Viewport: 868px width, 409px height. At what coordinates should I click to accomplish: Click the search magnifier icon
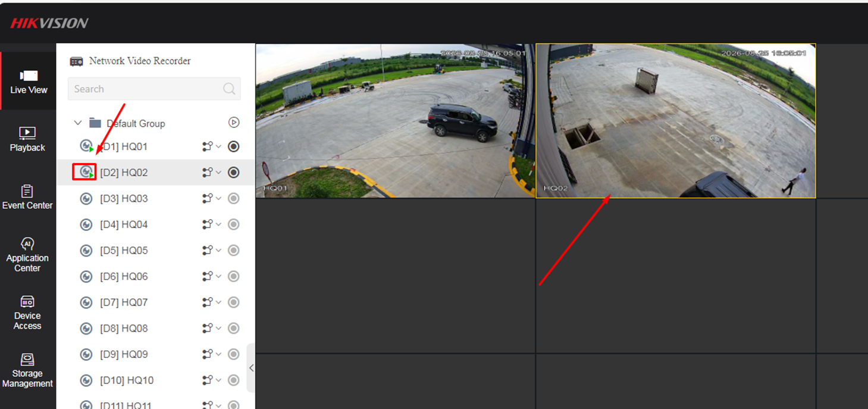pos(229,89)
